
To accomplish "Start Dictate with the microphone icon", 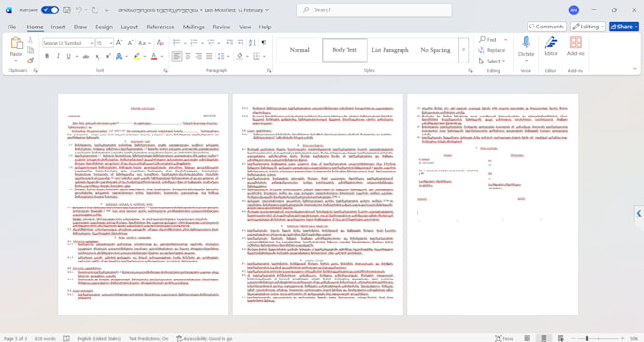I will click(527, 43).
